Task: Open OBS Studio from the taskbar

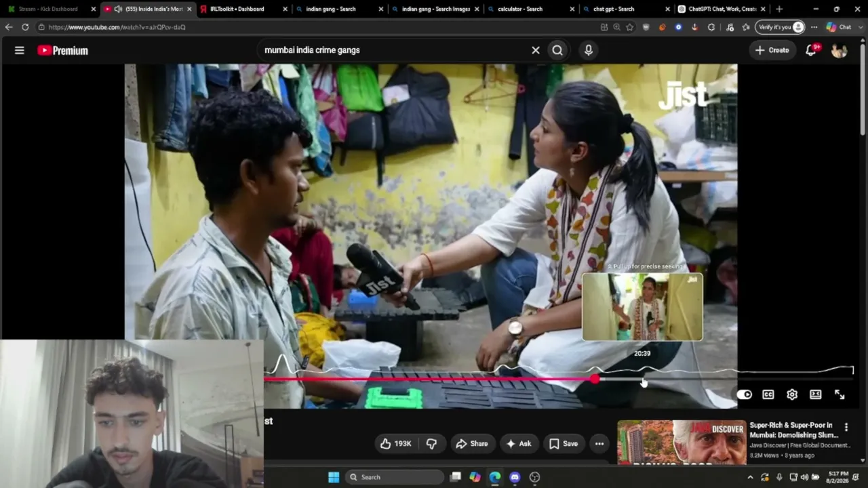Action: [x=534, y=477]
